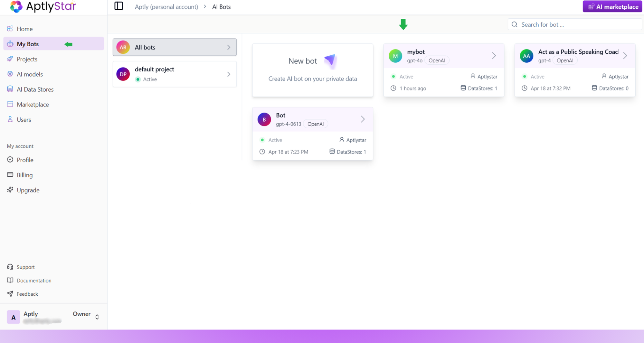
Task: Open the Bot gpt-4-0613 card title
Action: 280,115
